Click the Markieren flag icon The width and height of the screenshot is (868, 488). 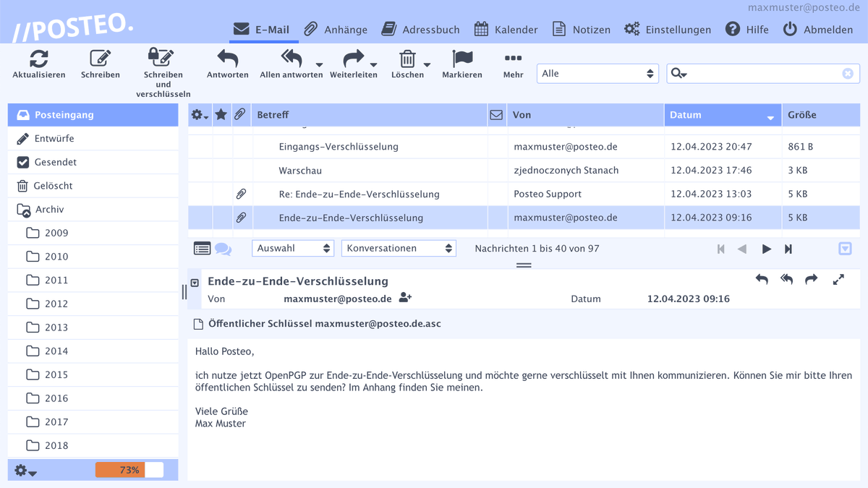point(462,59)
